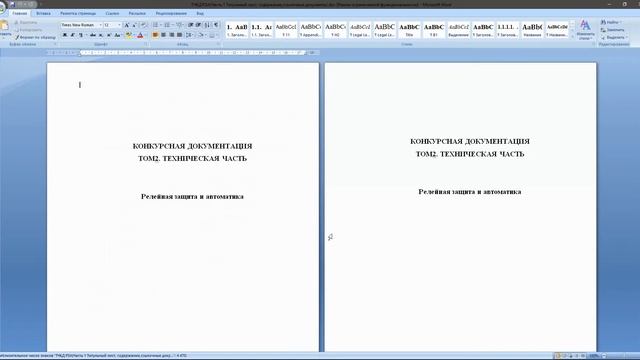Activate Format Painter (Формат по образцу)

[x=36, y=37]
